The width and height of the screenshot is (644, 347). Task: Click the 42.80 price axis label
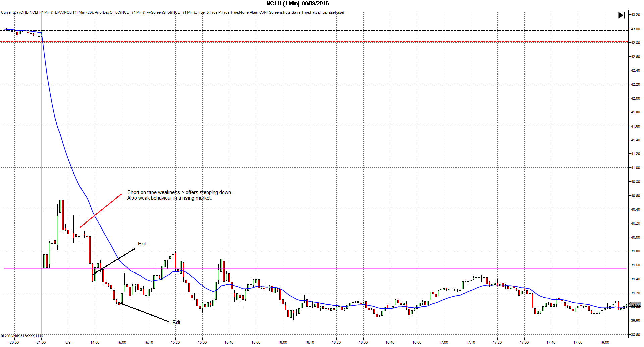coord(635,43)
